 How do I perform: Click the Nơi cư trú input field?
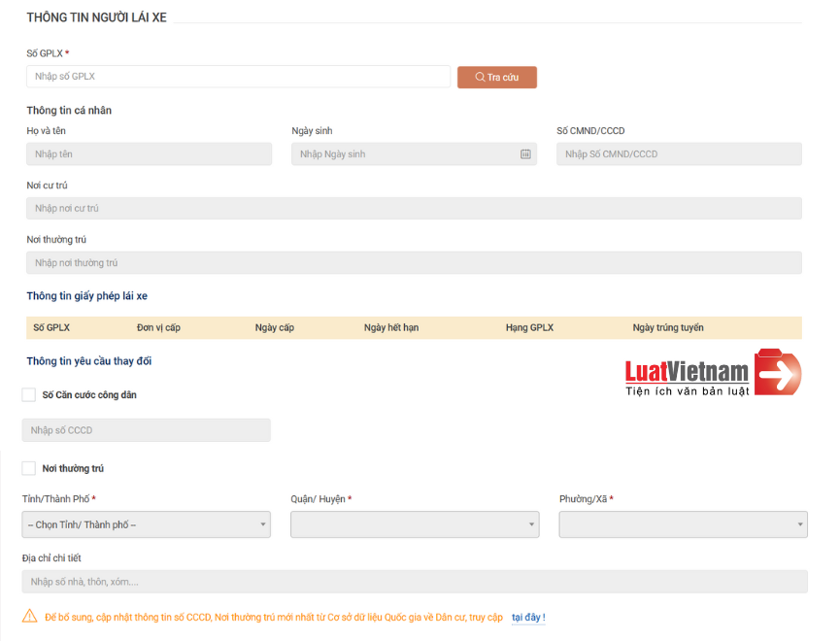414,209
